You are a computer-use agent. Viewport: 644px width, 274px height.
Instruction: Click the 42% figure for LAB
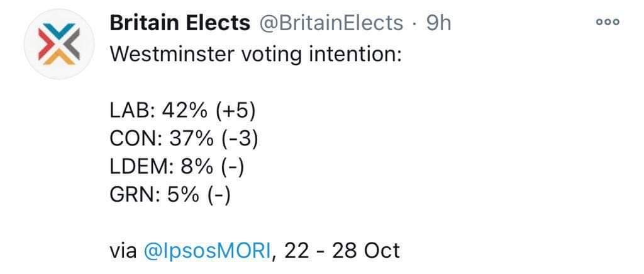(184, 111)
